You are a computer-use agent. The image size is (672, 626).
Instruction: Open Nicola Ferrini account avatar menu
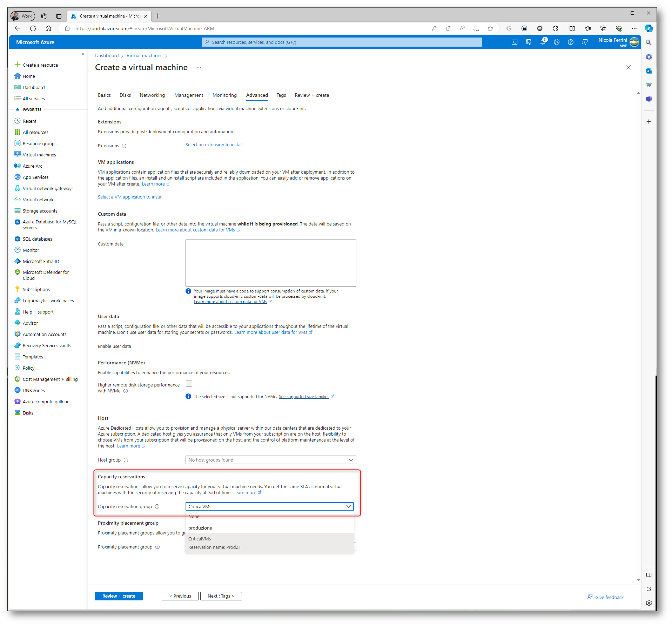(x=634, y=42)
